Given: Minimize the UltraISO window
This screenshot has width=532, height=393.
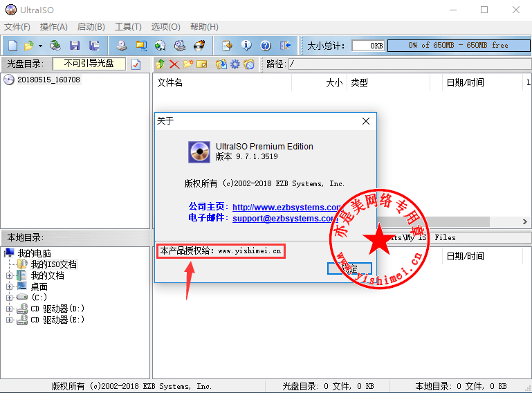Looking at the screenshot, I should [453, 10].
